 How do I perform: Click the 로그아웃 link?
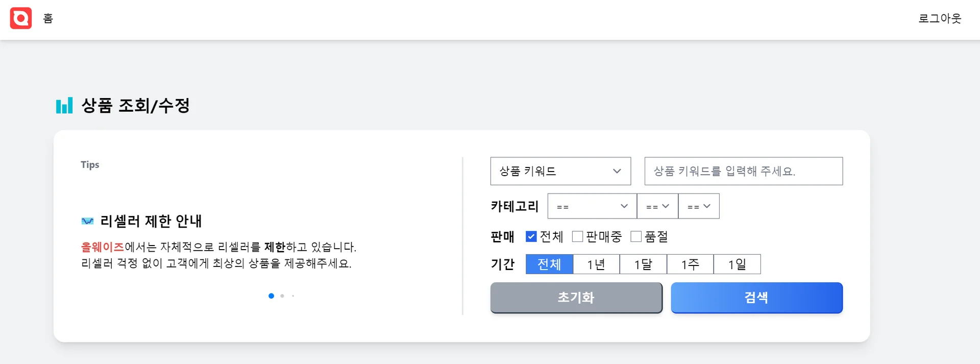(940, 18)
